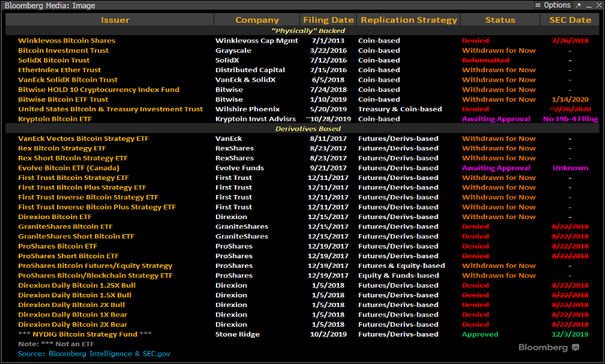The image size is (605, 364).
Task: Click Awaiting Approval status for Evolve
Action: click(x=496, y=168)
